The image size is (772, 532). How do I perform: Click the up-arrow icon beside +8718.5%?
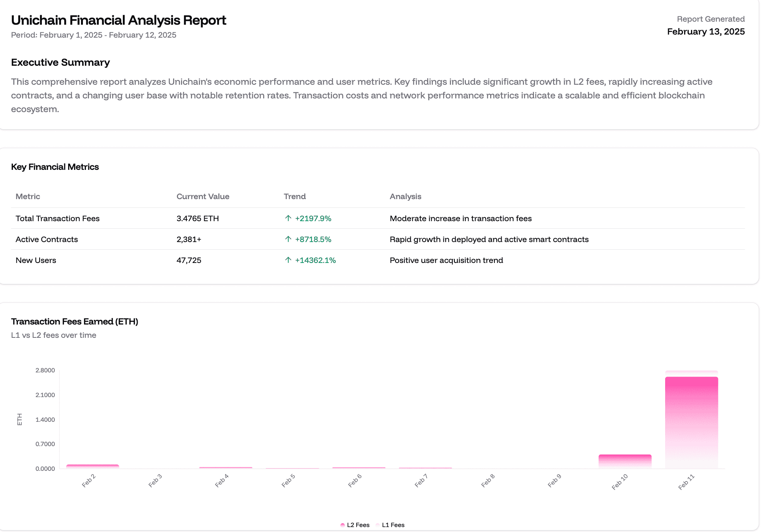point(288,239)
